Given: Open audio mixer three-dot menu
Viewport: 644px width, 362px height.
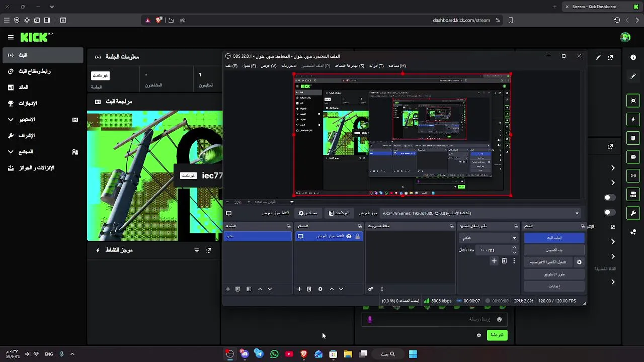Looking at the screenshot, I should click(382, 289).
